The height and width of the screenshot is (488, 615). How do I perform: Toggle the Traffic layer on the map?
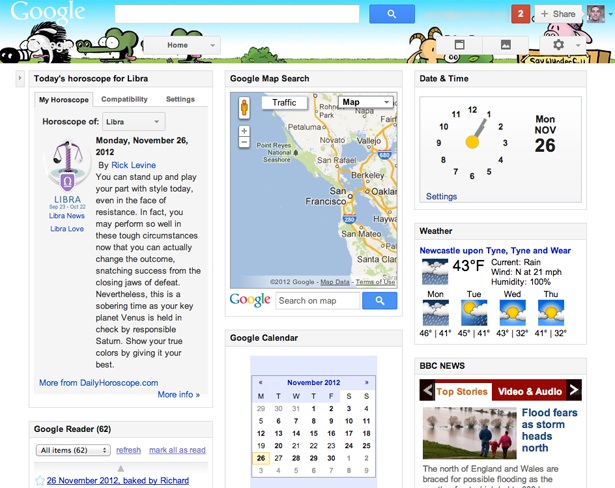pos(284,103)
